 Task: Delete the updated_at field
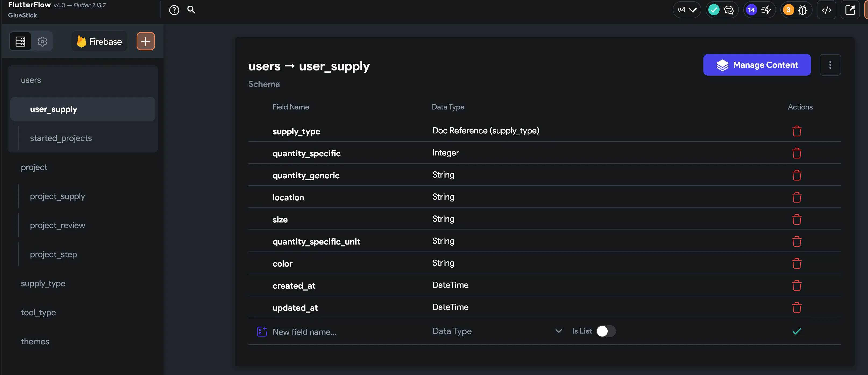point(796,307)
